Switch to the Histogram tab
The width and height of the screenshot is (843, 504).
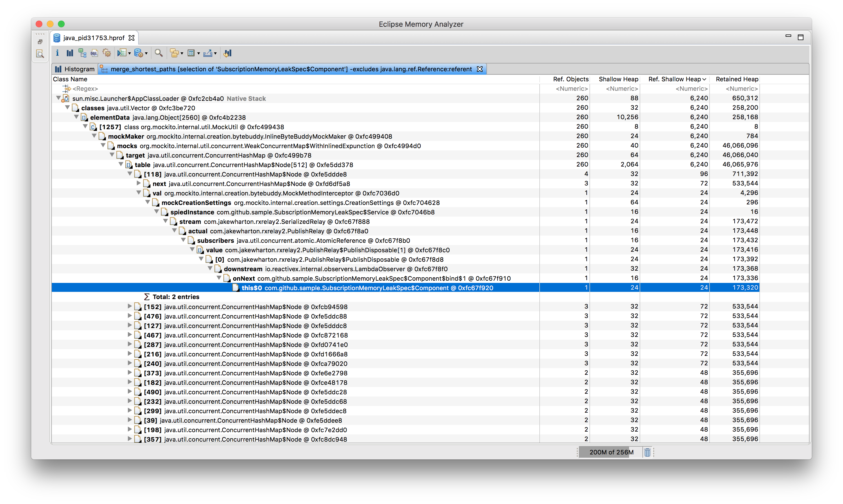point(75,69)
